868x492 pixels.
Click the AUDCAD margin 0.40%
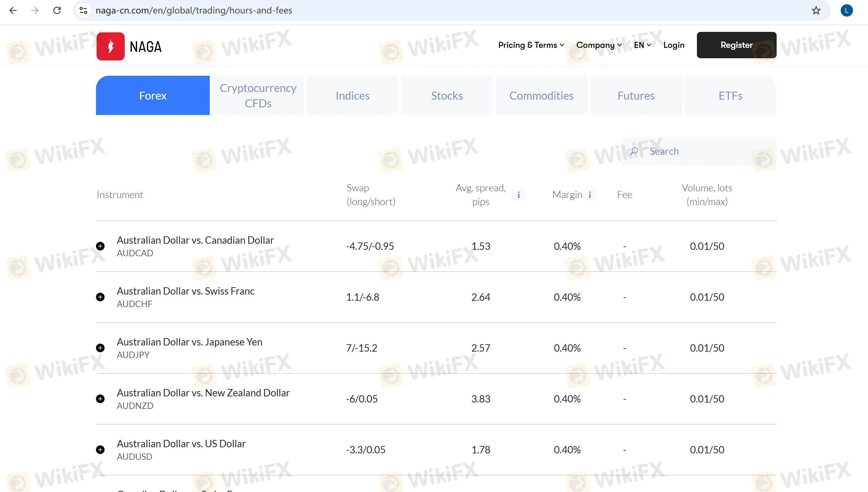567,246
